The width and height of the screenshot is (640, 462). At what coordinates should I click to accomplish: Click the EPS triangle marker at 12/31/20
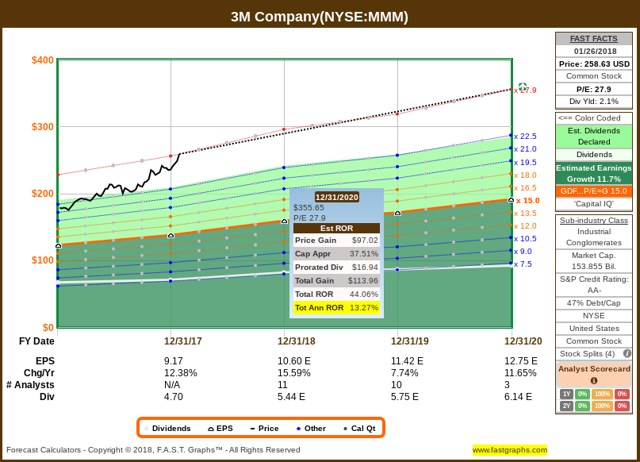point(511,200)
